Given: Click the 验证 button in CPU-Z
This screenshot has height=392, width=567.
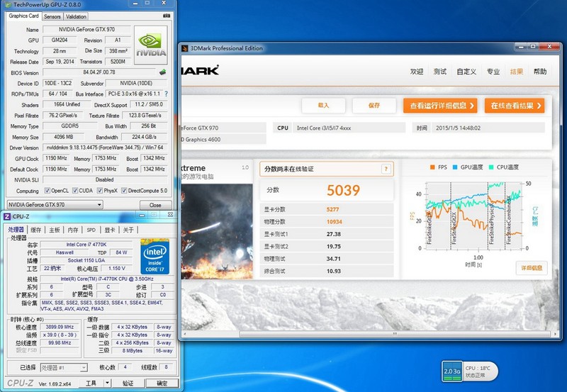Looking at the screenshot, I should (x=128, y=383).
